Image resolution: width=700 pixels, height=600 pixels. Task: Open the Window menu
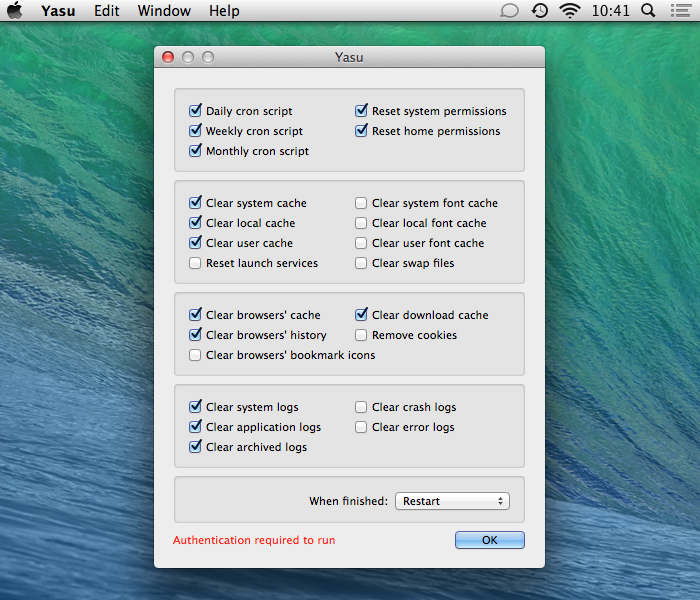[164, 10]
